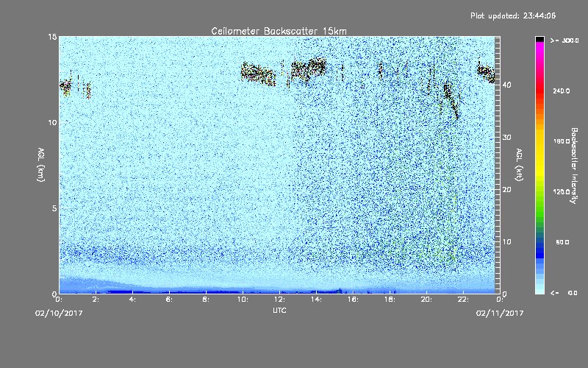Click the '>= 300.0' colorbar label
The image size is (588, 368).
[x=564, y=40]
